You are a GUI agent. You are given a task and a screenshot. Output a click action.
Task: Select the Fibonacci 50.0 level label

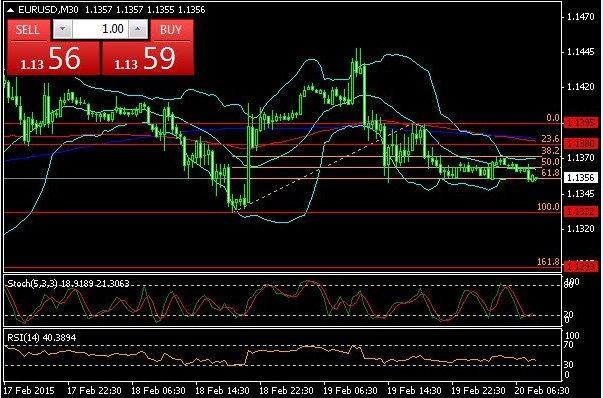pos(550,162)
